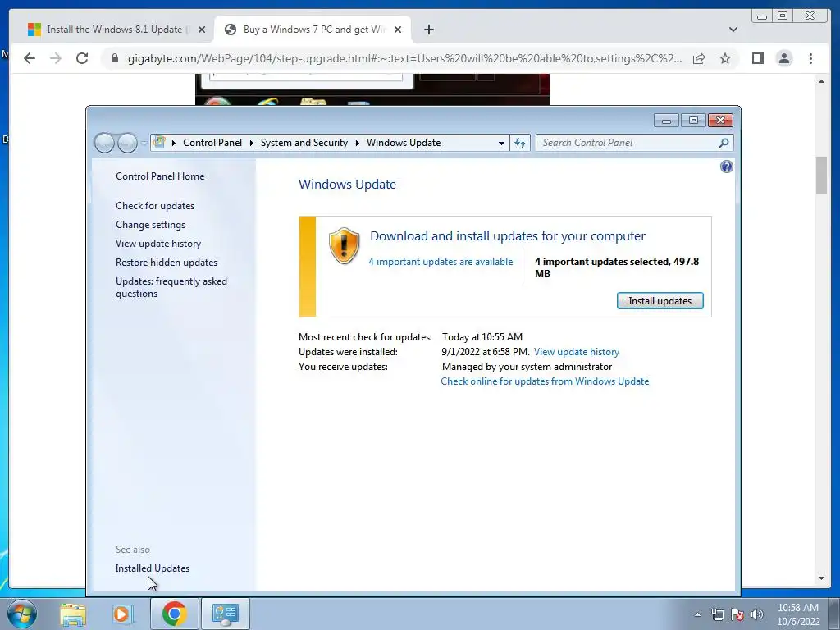Reload the page in Chrome
The image size is (840, 630).
82,58
